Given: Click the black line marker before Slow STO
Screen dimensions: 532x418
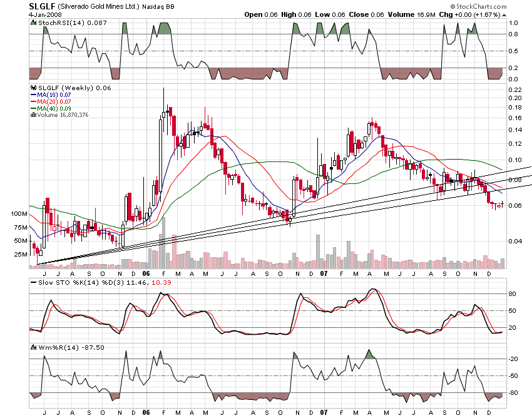Looking at the screenshot, I should [x=33, y=283].
